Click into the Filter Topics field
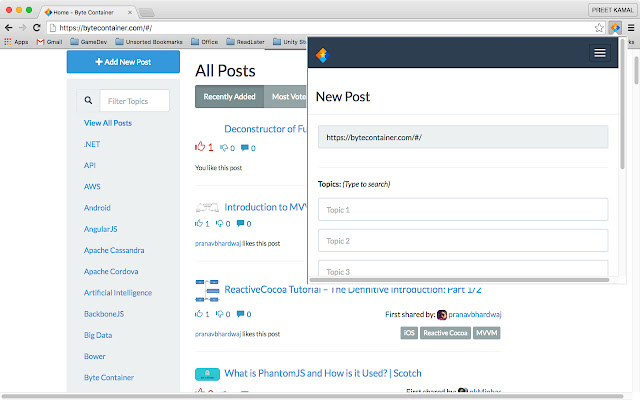 (135, 101)
